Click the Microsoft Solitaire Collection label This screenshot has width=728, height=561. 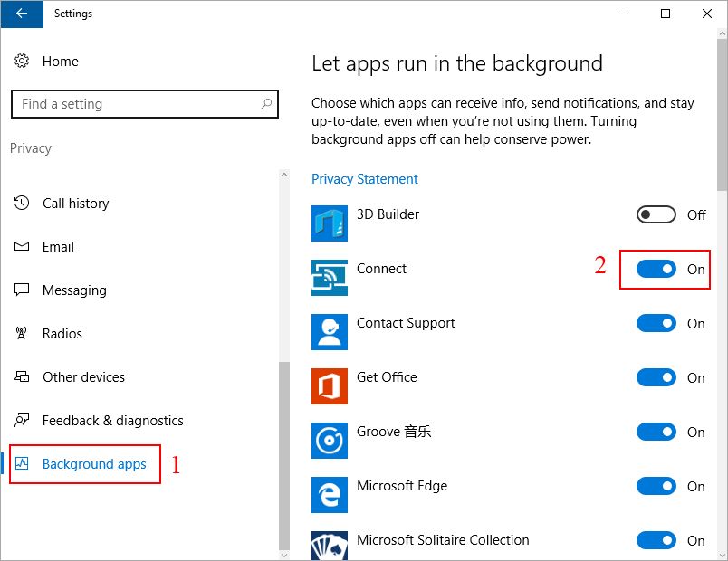[x=443, y=540]
